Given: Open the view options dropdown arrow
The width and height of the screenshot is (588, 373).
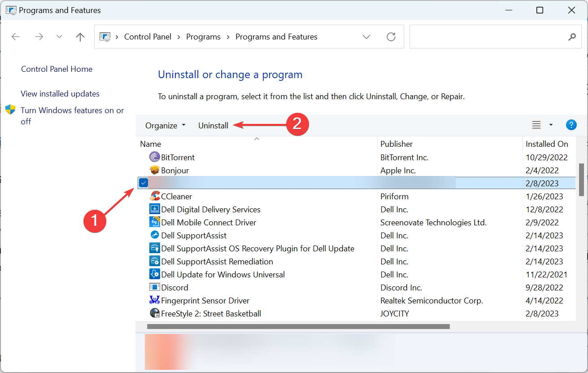Looking at the screenshot, I should (551, 125).
